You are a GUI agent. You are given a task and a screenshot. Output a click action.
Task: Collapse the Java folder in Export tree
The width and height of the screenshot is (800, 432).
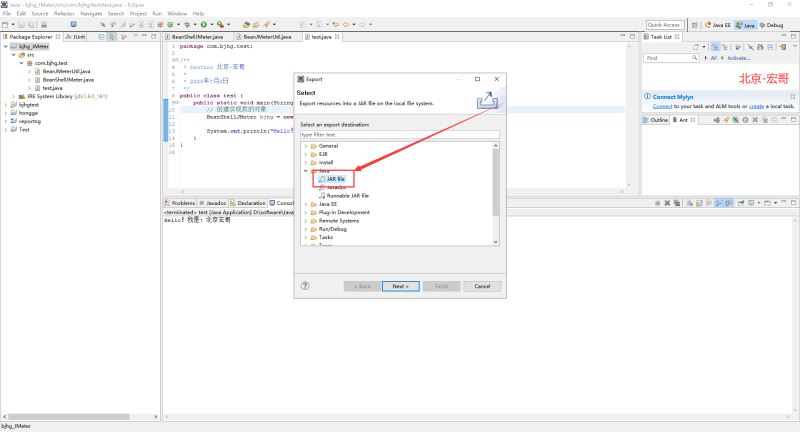click(x=306, y=171)
